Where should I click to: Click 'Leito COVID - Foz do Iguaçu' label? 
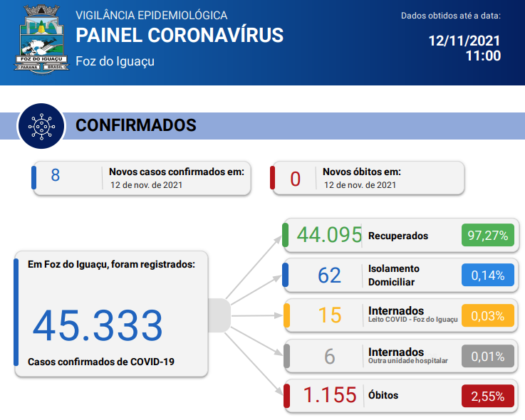click(413, 320)
